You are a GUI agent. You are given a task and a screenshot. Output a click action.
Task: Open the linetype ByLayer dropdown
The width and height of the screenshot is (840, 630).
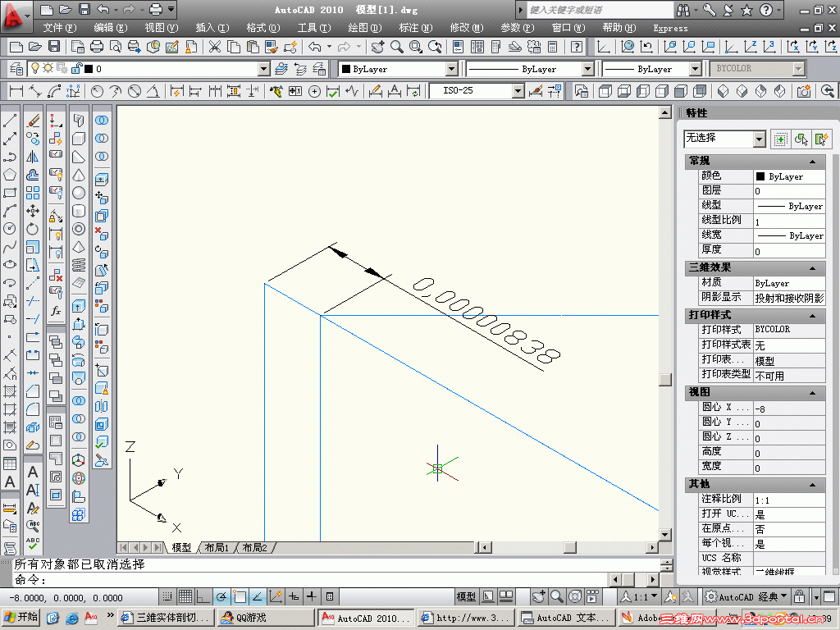[x=587, y=69]
